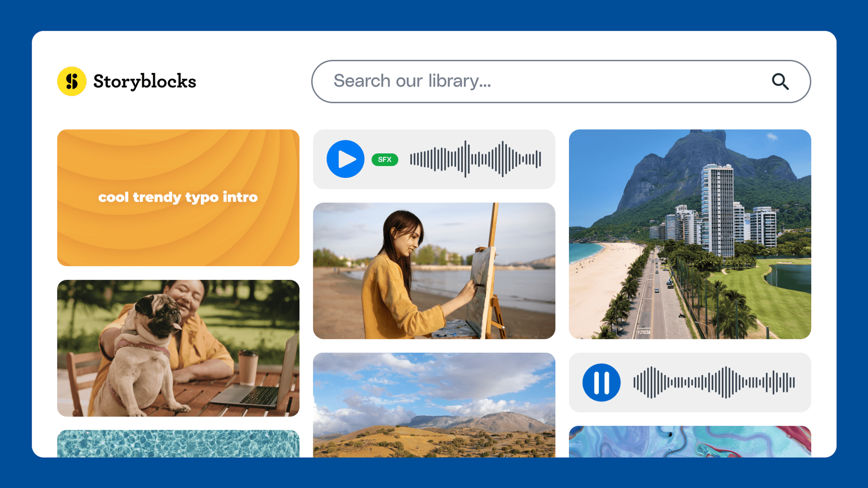
Task: Pause the currently playing audio track
Action: tap(601, 382)
